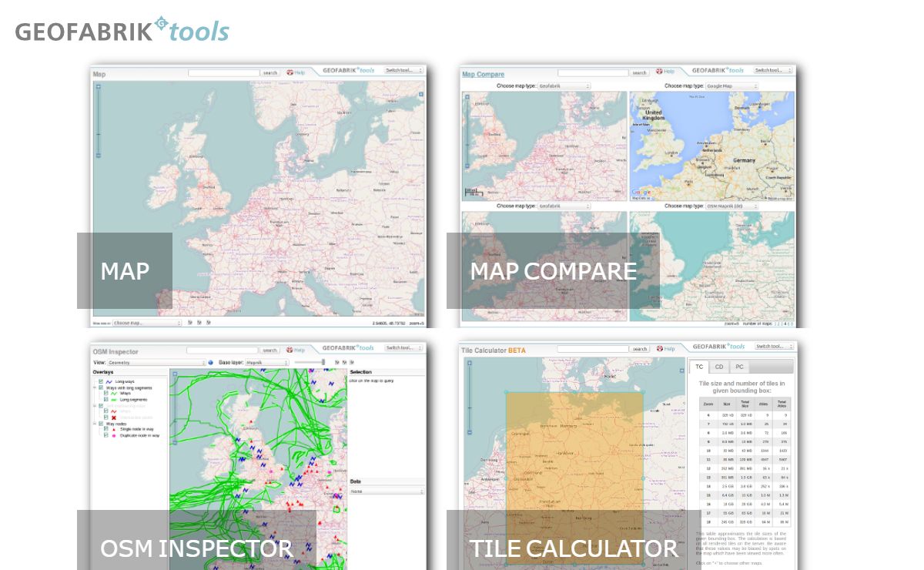
Task: Open the Data None dropdown in OSM Inspector
Action: pyautogui.click(x=387, y=491)
